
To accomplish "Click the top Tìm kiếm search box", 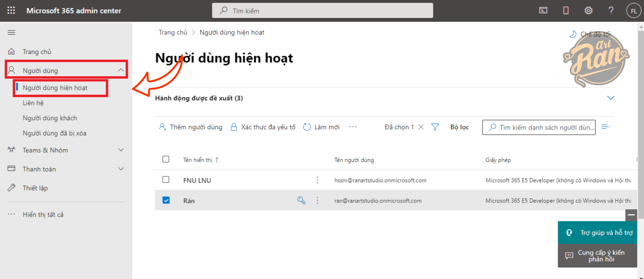I will [322, 10].
